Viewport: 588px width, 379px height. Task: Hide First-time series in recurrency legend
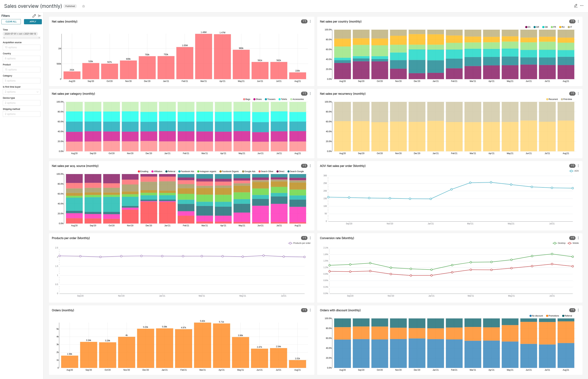(566, 99)
